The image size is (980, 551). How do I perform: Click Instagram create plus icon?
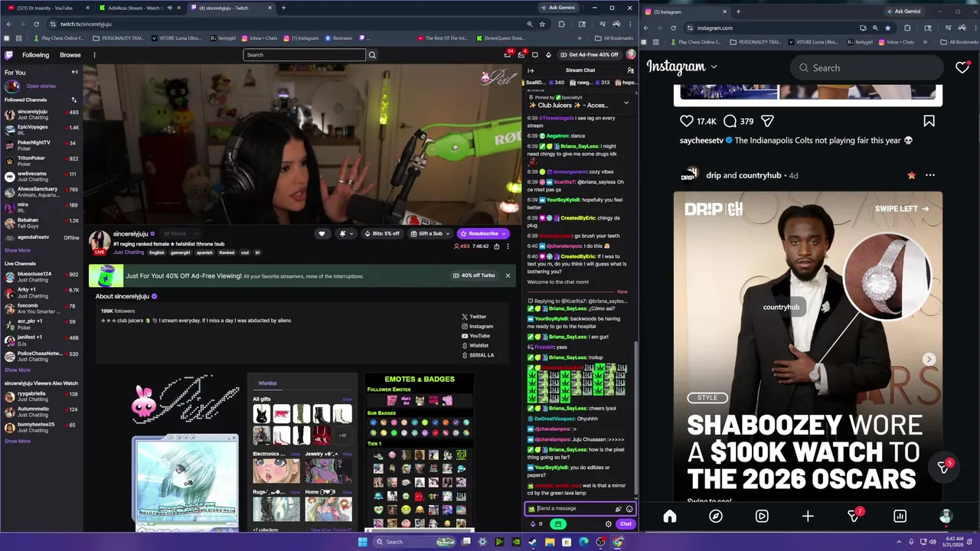(x=808, y=516)
